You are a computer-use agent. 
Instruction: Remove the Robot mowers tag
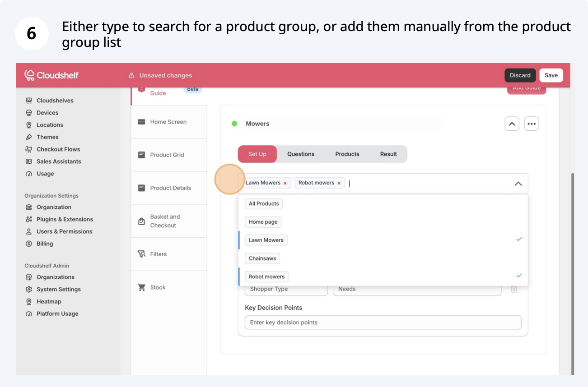(x=339, y=183)
